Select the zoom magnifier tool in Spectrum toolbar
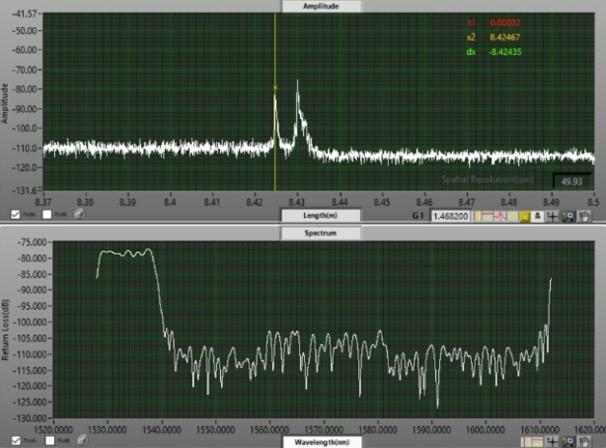This screenshot has height=448, width=606. click(568, 440)
